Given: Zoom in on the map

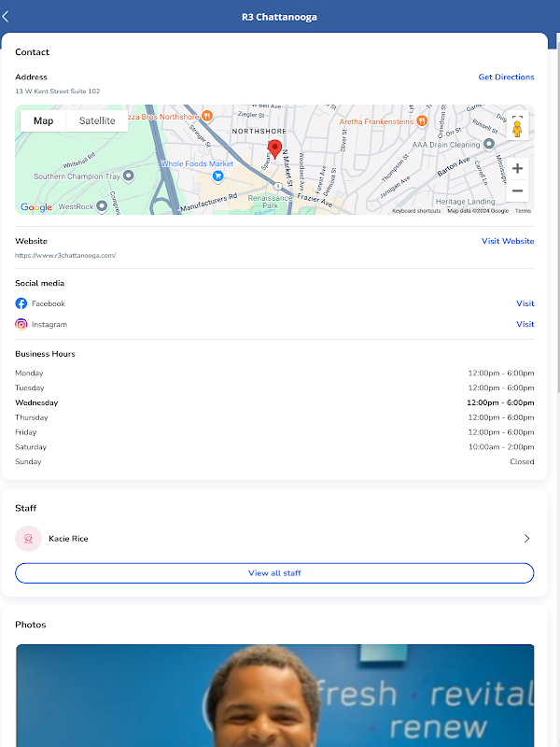Looking at the screenshot, I should coord(517,168).
